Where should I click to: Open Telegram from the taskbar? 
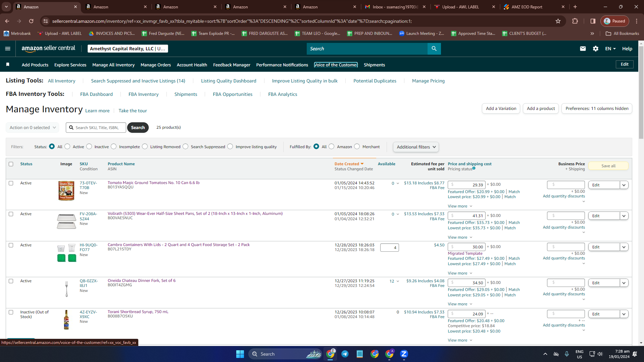[345, 354]
